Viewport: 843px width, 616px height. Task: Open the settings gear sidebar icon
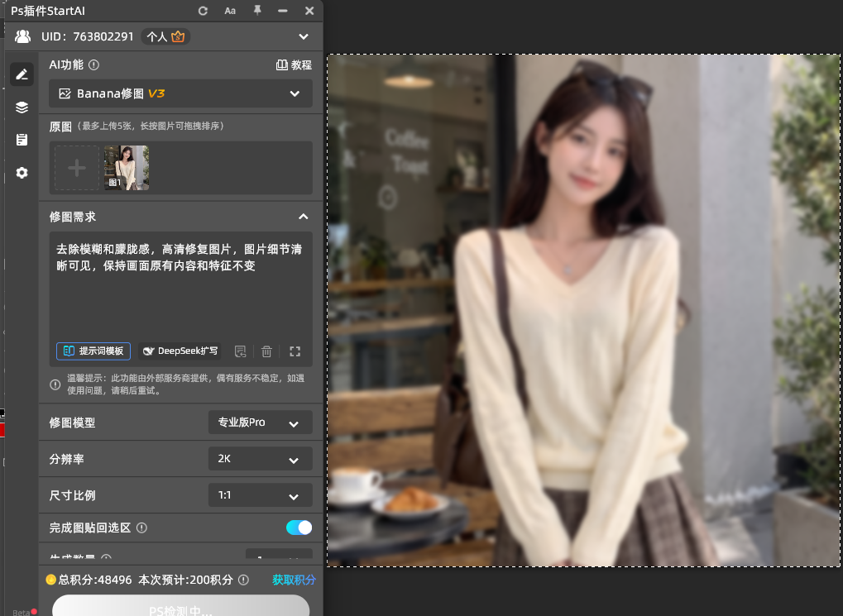click(x=22, y=173)
